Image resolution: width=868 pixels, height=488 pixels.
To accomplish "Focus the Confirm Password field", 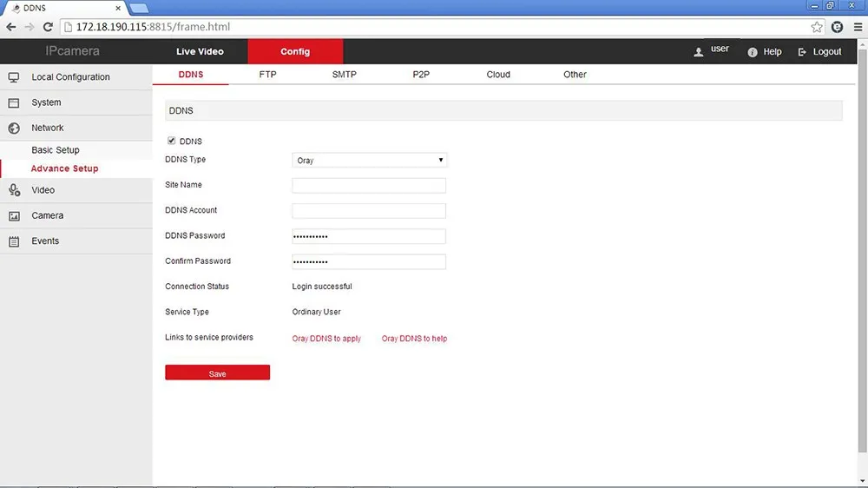I will tap(369, 262).
